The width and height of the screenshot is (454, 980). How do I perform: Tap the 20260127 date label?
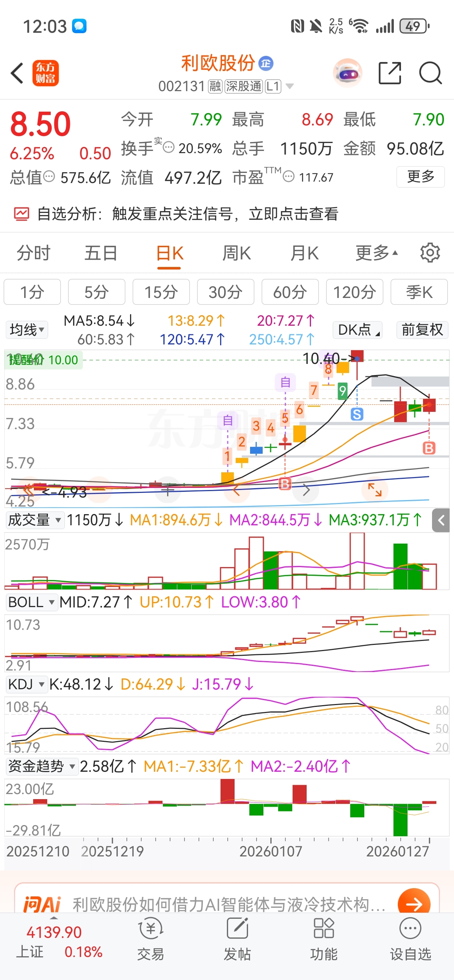pos(397,851)
